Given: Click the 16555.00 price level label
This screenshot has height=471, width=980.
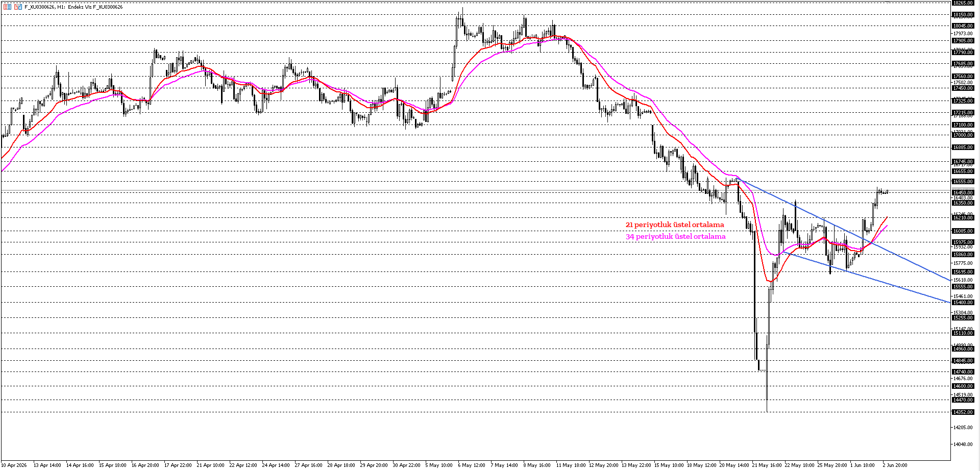Looking at the screenshot, I should click(x=963, y=182).
